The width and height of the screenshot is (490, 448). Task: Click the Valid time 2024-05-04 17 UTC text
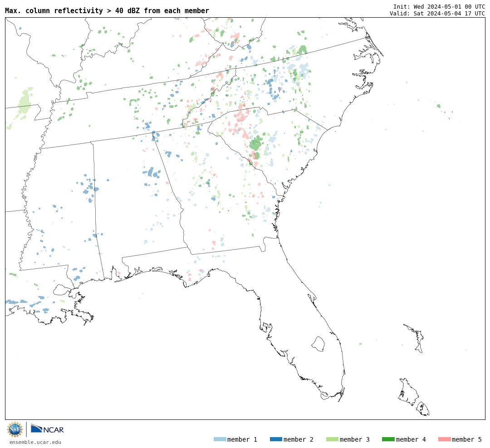437,14
